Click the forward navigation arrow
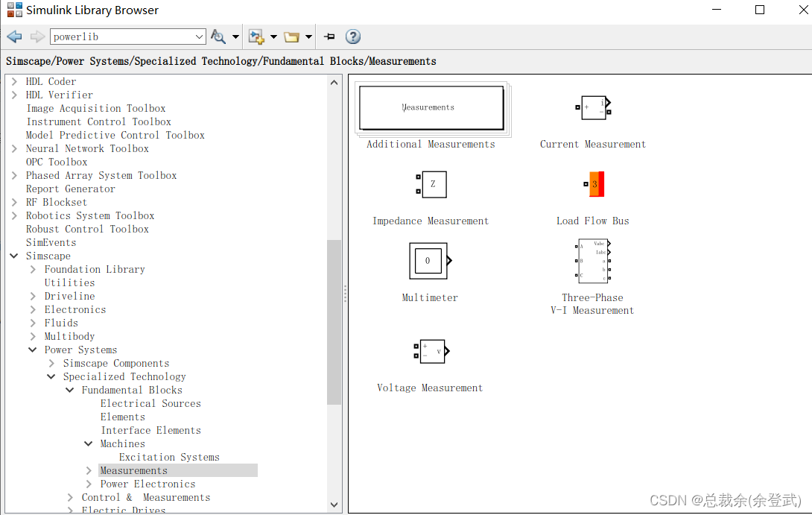The height and width of the screenshot is (515, 812). pos(37,37)
